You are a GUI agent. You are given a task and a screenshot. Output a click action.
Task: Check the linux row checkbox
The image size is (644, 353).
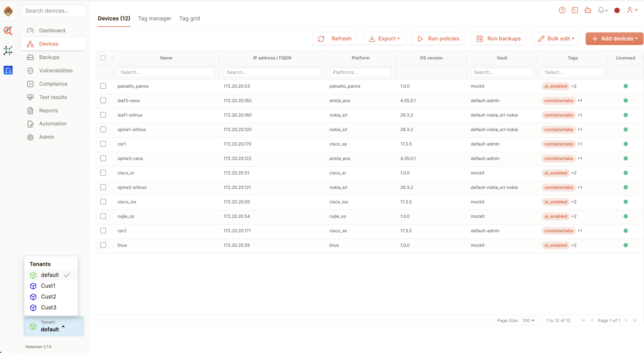pos(103,245)
